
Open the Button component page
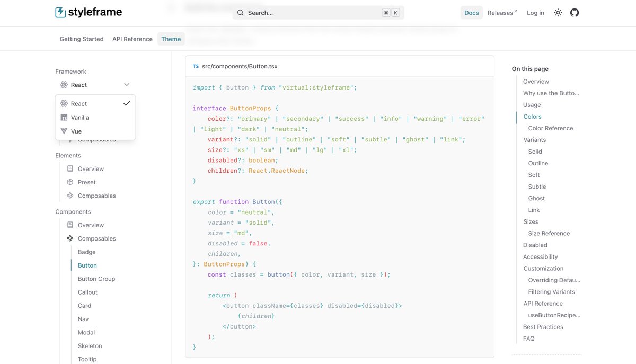87,265
